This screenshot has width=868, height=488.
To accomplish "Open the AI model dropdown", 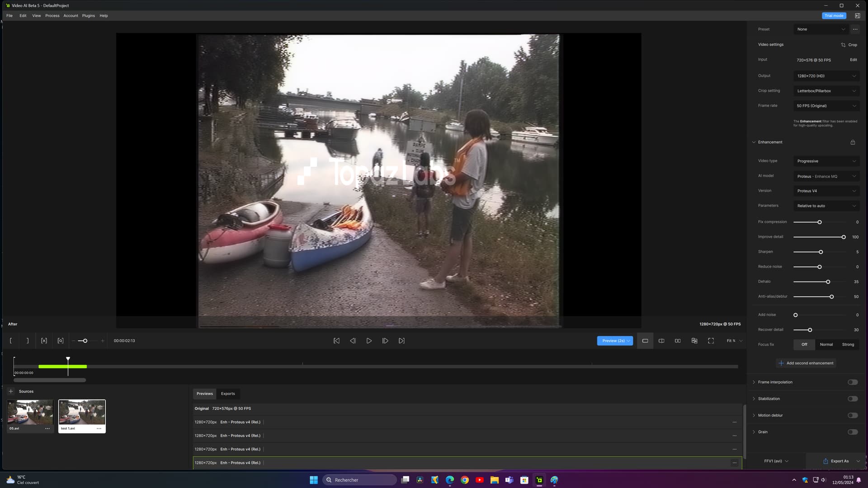I will (826, 176).
